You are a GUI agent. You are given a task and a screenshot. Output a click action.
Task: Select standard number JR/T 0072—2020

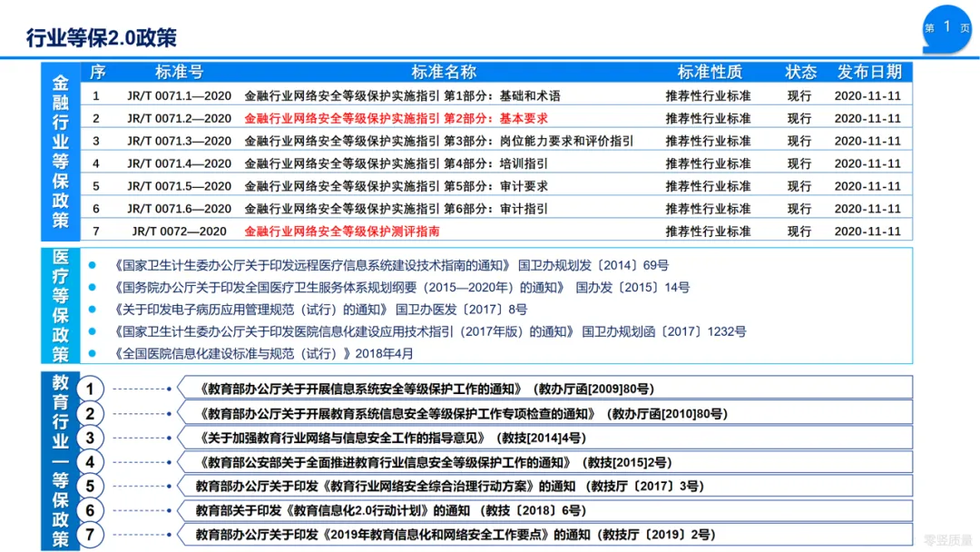pyautogui.click(x=180, y=232)
